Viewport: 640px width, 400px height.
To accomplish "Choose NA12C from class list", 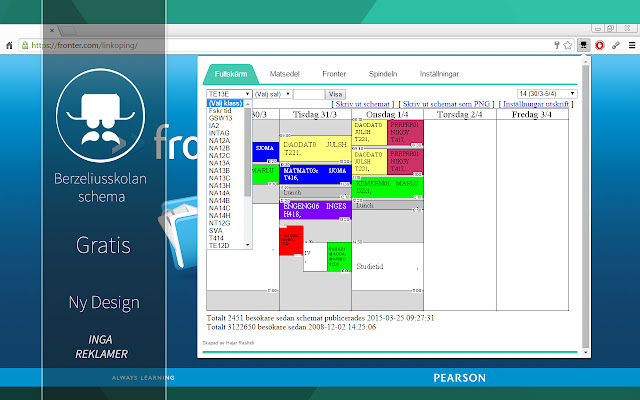I will 225,156.
